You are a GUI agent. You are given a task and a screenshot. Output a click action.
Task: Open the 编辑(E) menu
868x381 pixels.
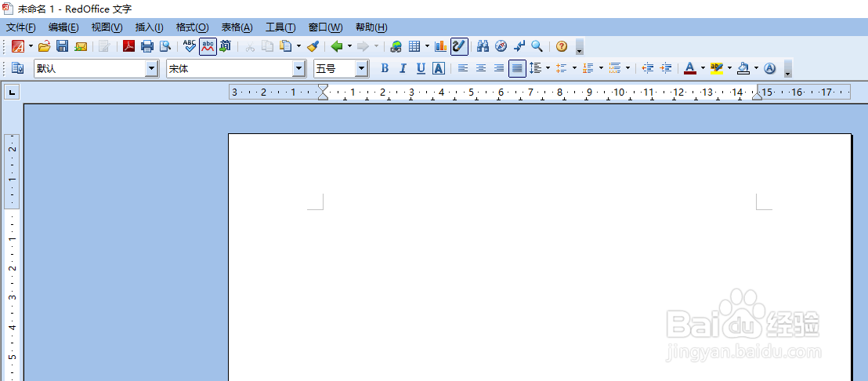tap(63, 27)
